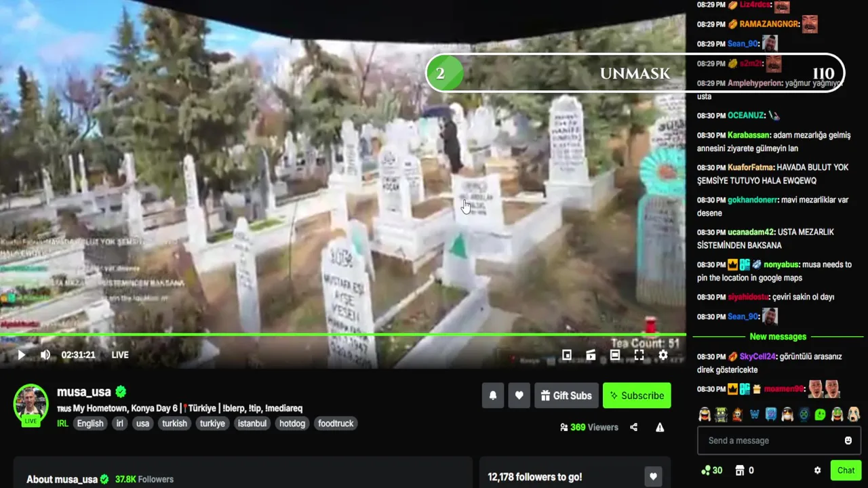Open KuaforFatma's chat username
Image resolution: width=868 pixels, height=488 pixels.
(751, 167)
